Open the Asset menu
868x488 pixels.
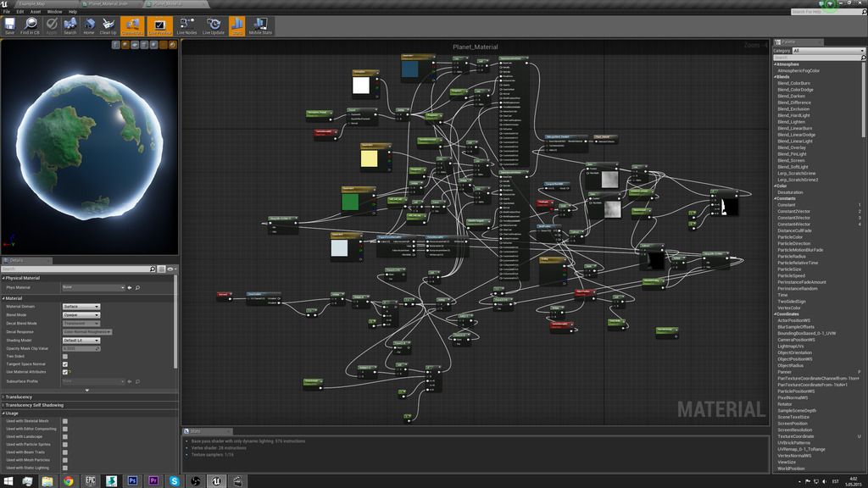(35, 12)
